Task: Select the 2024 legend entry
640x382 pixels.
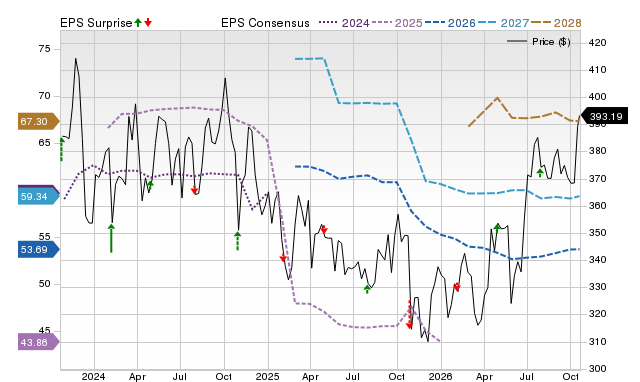Action: pos(344,23)
